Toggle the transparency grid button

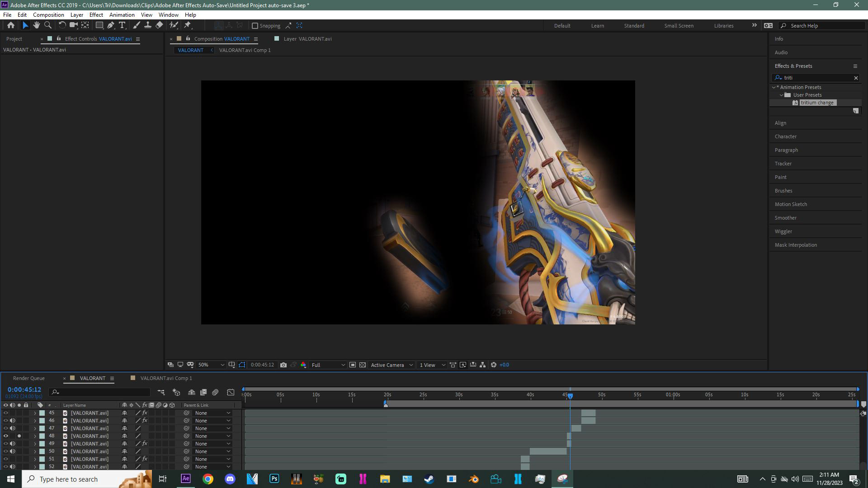[363, 365]
